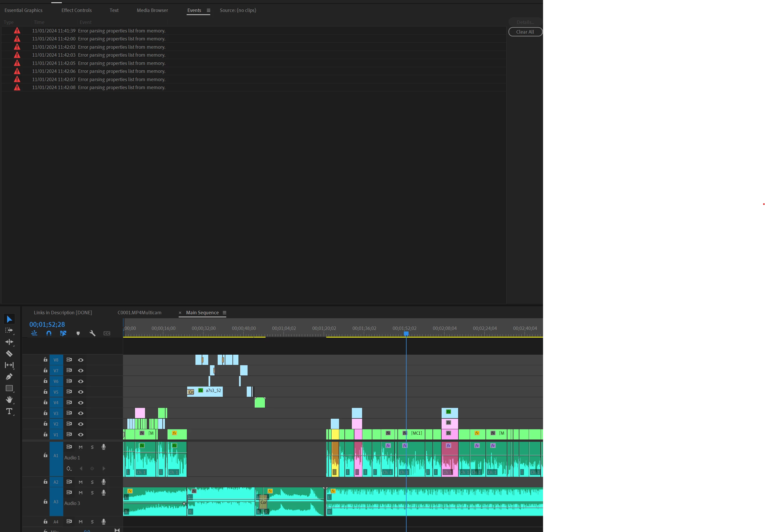
Task: Toggle Snap in Timeline magnet
Action: coord(49,333)
